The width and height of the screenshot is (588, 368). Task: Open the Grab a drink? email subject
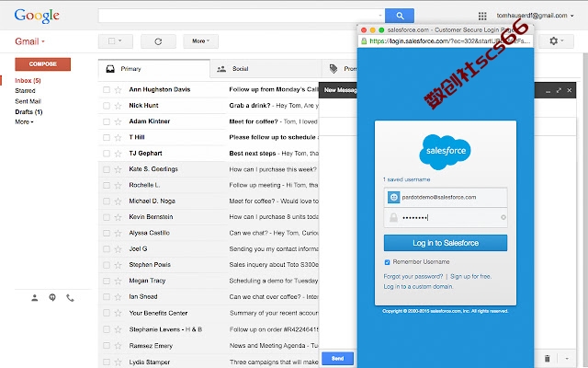[x=250, y=106]
